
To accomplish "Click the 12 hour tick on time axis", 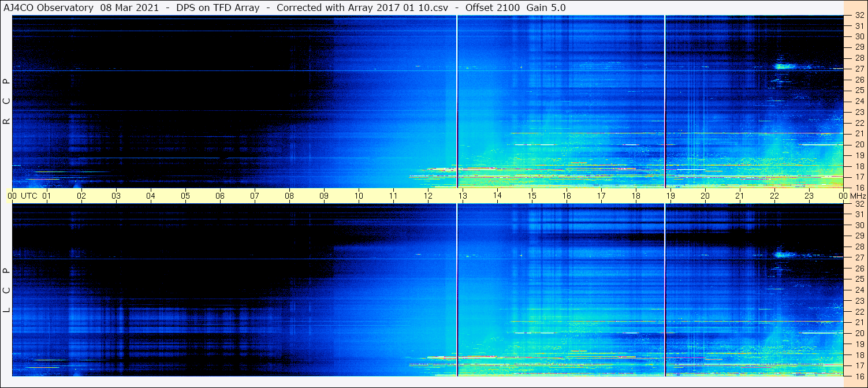I will pyautogui.click(x=428, y=196).
